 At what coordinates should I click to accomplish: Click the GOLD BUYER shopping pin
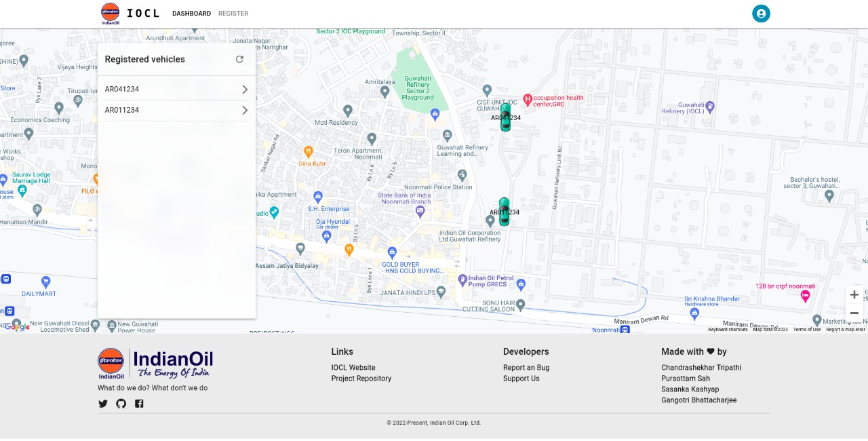(x=391, y=252)
